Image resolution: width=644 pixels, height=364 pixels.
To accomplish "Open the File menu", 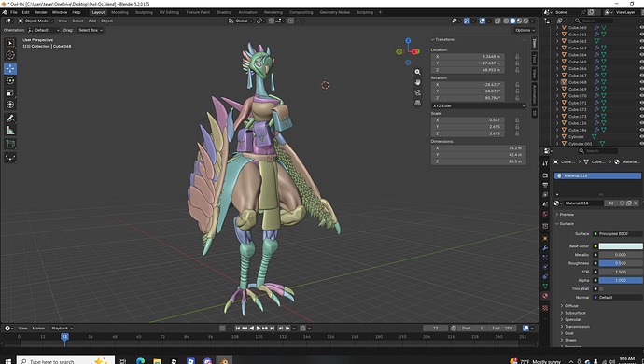I will 14,12.
